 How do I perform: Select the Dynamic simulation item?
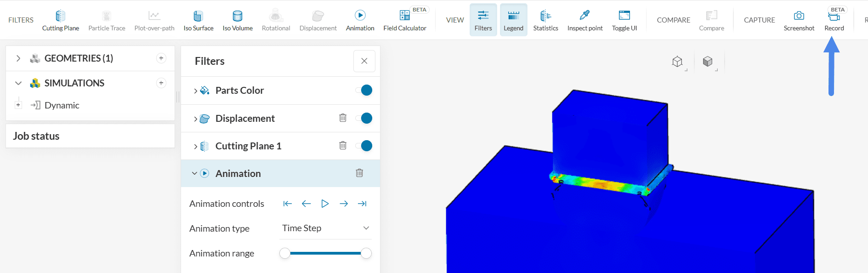(x=62, y=105)
